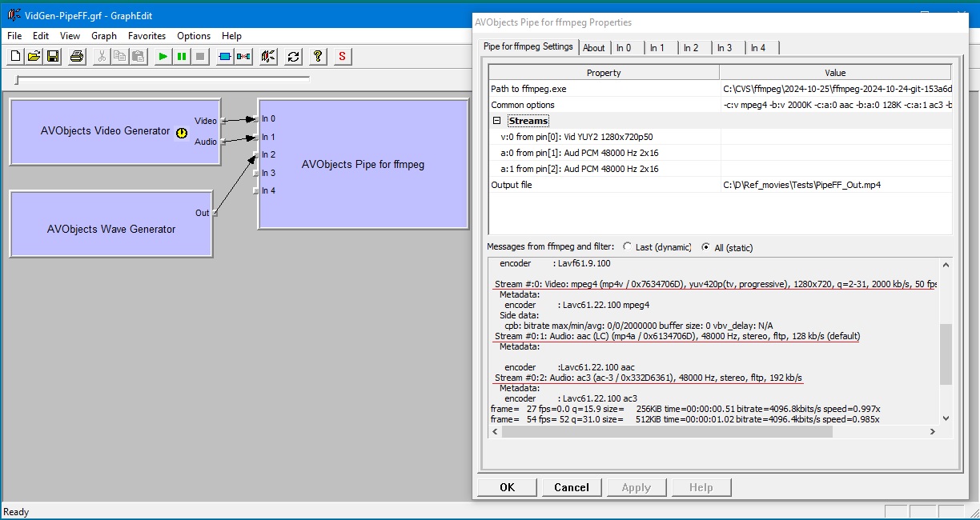Open the Favorites menu
Viewport: 980px width, 520px height.
147,35
